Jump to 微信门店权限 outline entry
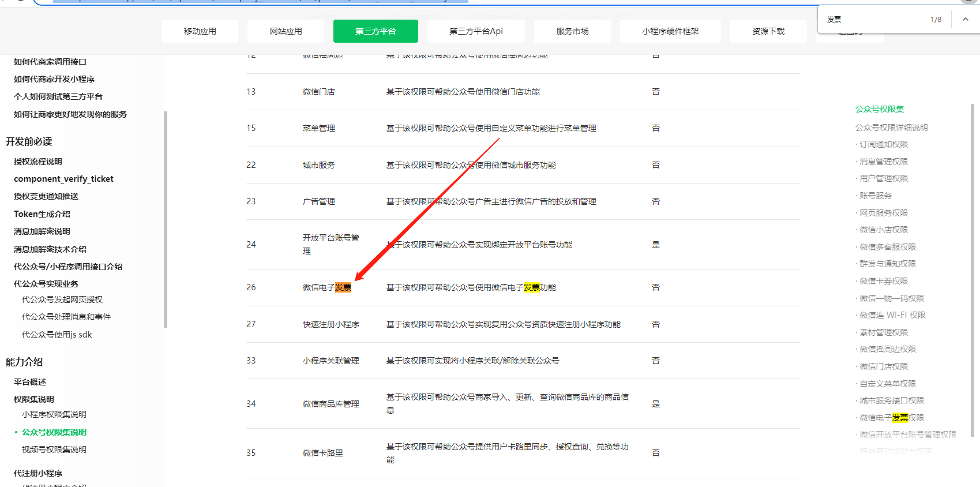This screenshot has height=487, width=980. (x=884, y=366)
